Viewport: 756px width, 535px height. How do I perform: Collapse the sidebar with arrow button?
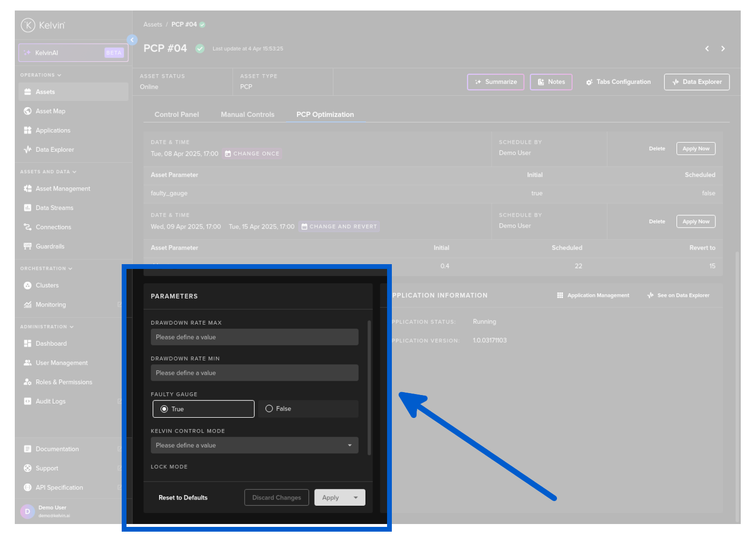[132, 40]
